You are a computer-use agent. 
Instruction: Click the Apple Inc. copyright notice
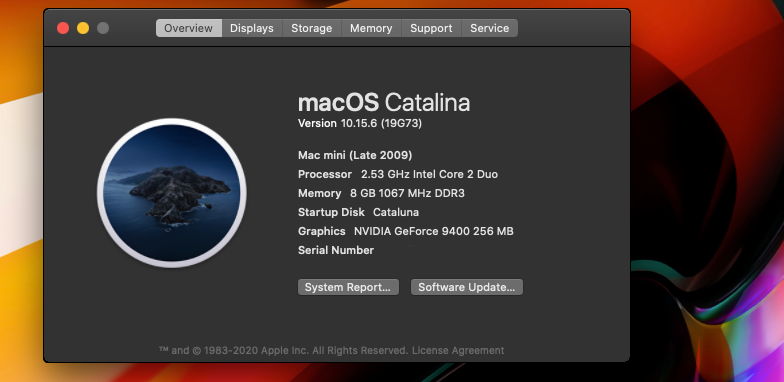coord(284,350)
